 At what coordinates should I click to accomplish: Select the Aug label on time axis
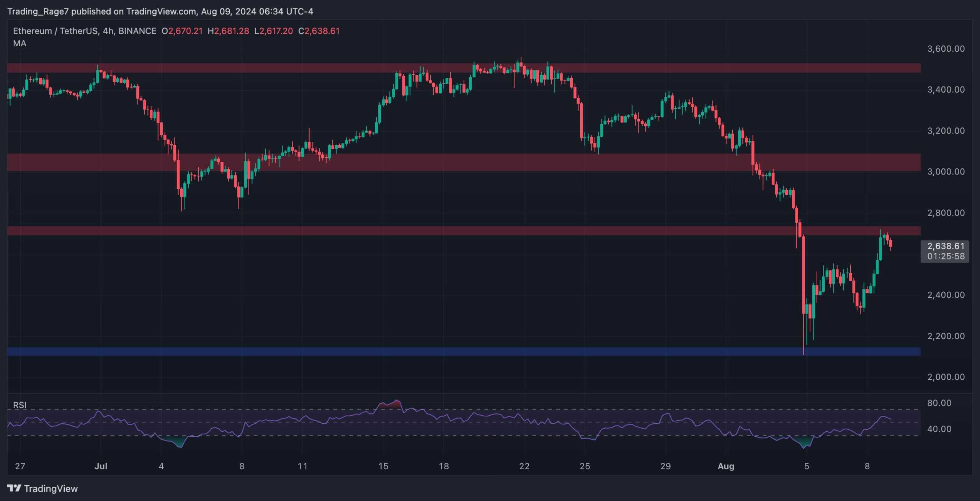(726, 467)
